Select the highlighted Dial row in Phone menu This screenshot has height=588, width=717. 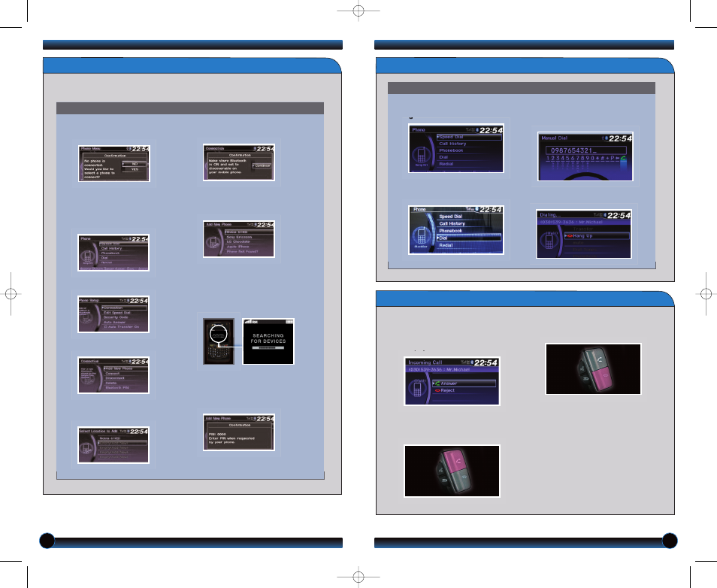(x=469, y=238)
